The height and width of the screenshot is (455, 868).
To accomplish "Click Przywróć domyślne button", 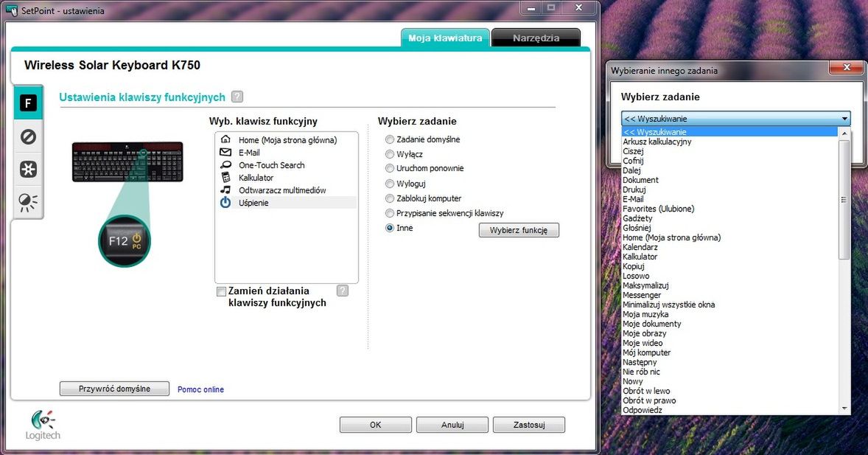I will (x=115, y=389).
